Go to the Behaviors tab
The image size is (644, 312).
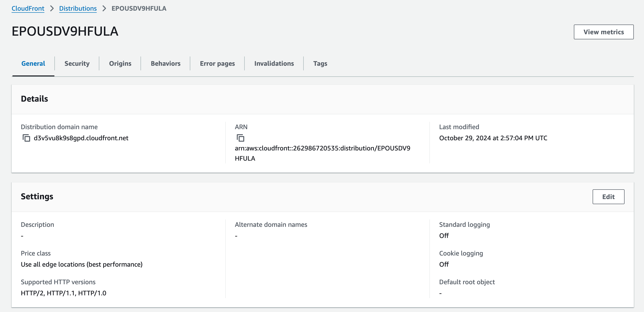coord(166,63)
